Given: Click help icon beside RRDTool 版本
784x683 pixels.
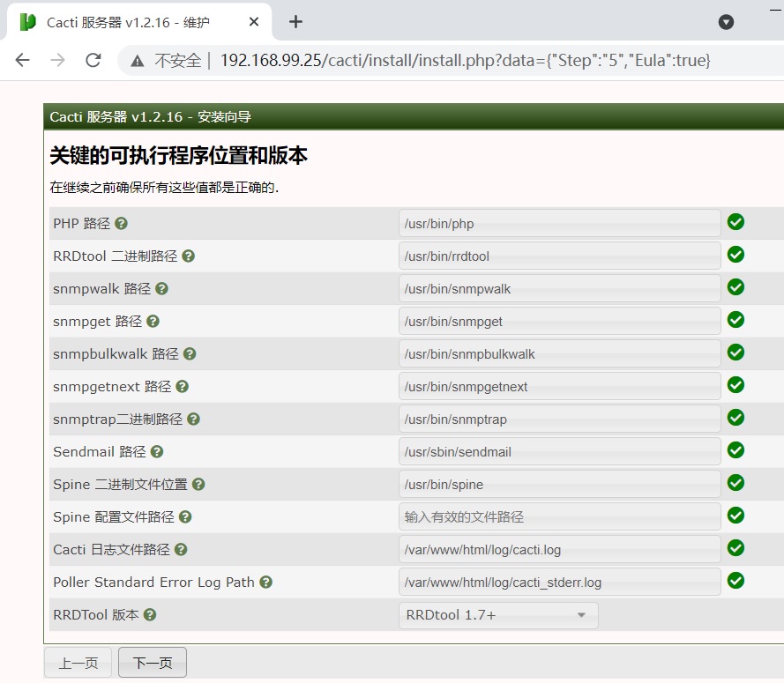Looking at the screenshot, I should [x=150, y=615].
